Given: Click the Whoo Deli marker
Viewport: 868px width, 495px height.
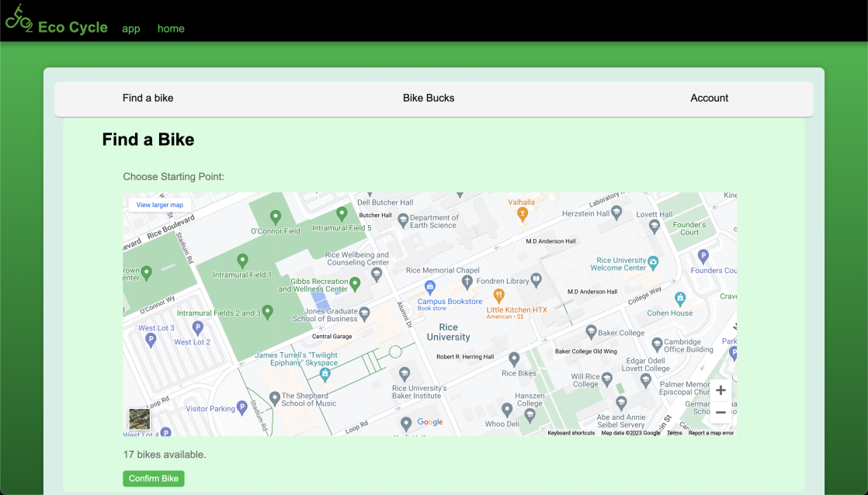Looking at the screenshot, I should (506, 410).
